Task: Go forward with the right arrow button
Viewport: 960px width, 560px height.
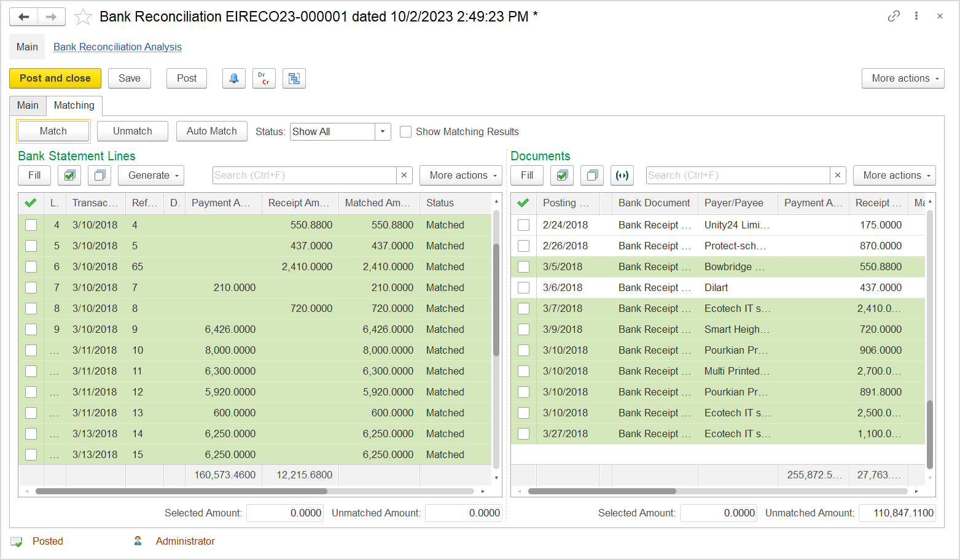Action: click(x=52, y=17)
